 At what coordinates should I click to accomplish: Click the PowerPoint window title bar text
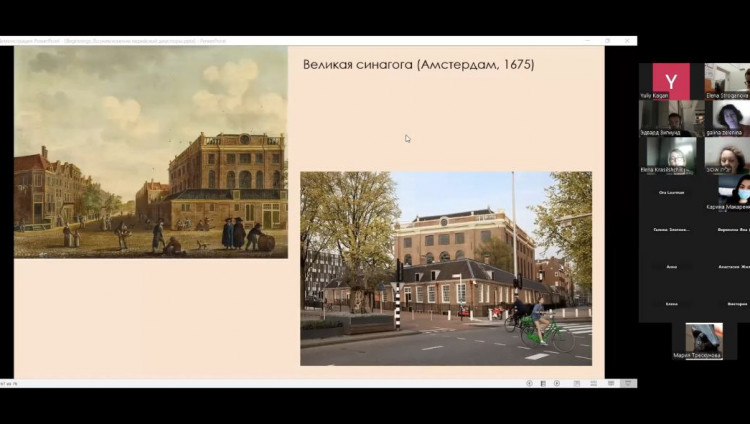coord(113,41)
